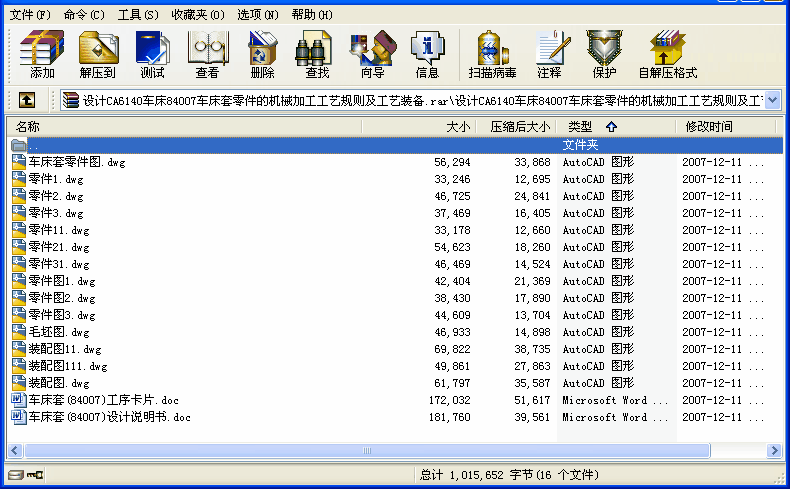Sort by 修改时间 column header
790x489 pixels.
[726, 126]
